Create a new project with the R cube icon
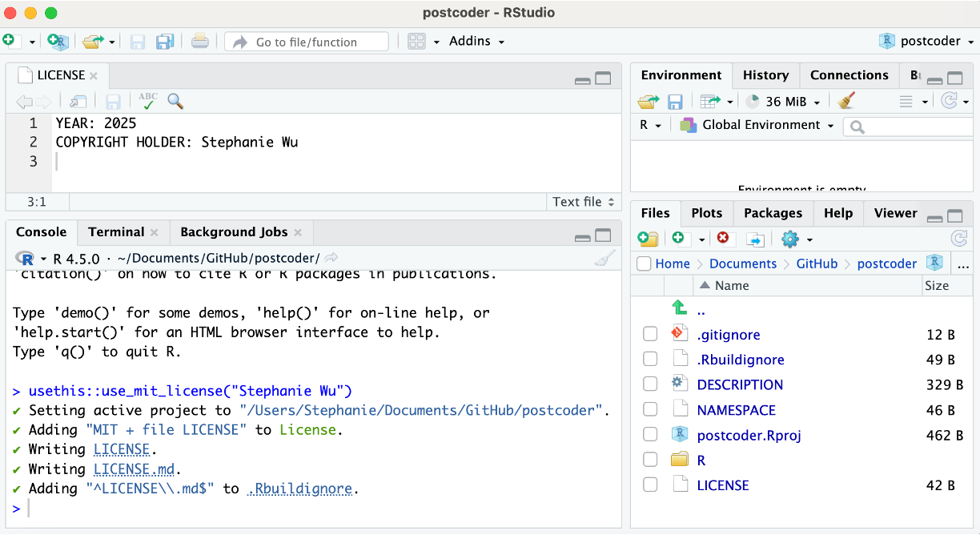The height and width of the screenshot is (535, 980). click(x=58, y=41)
